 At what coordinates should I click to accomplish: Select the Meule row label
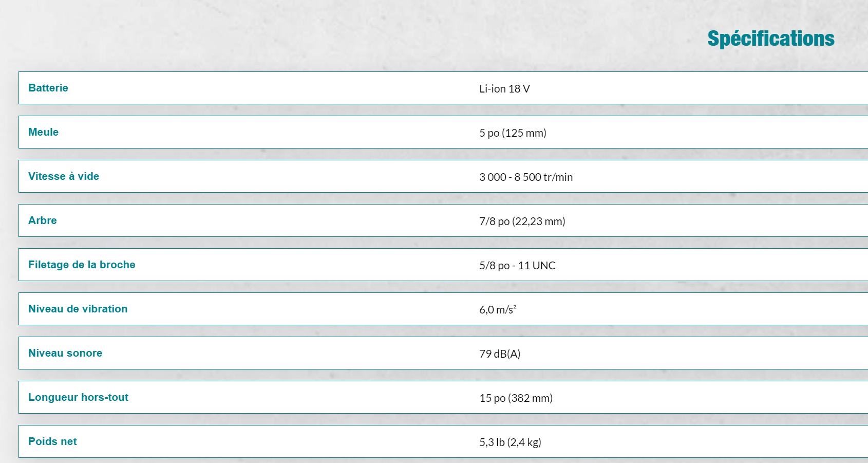coord(43,132)
